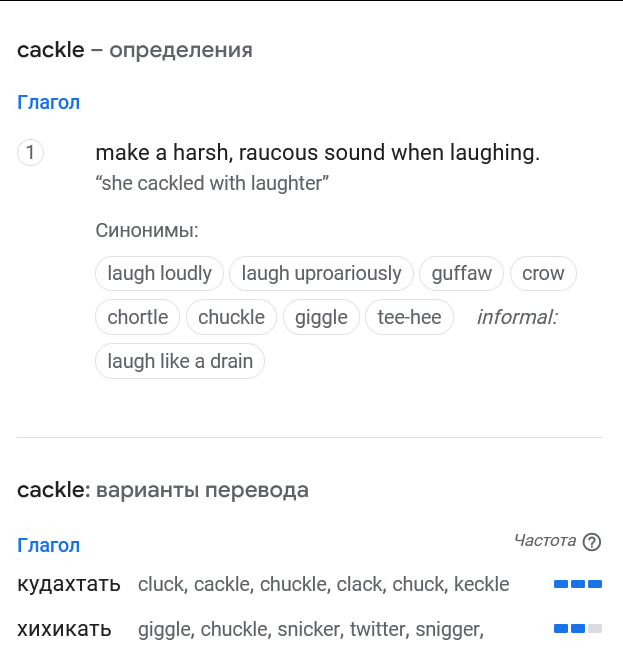Click 'snicker' in the хихикать row
Viewport: 623px width, 653px height.
click(311, 629)
